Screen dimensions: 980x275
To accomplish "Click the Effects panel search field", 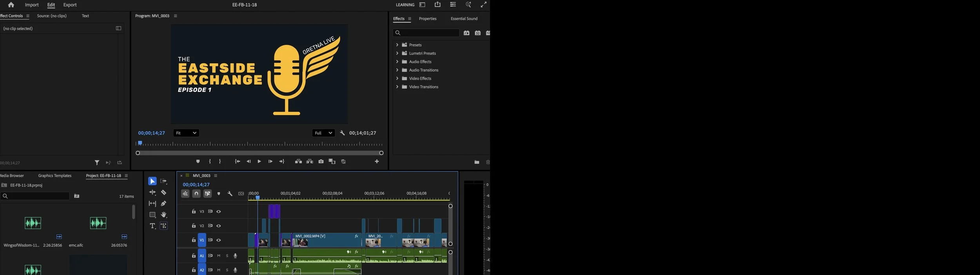I will click(426, 33).
